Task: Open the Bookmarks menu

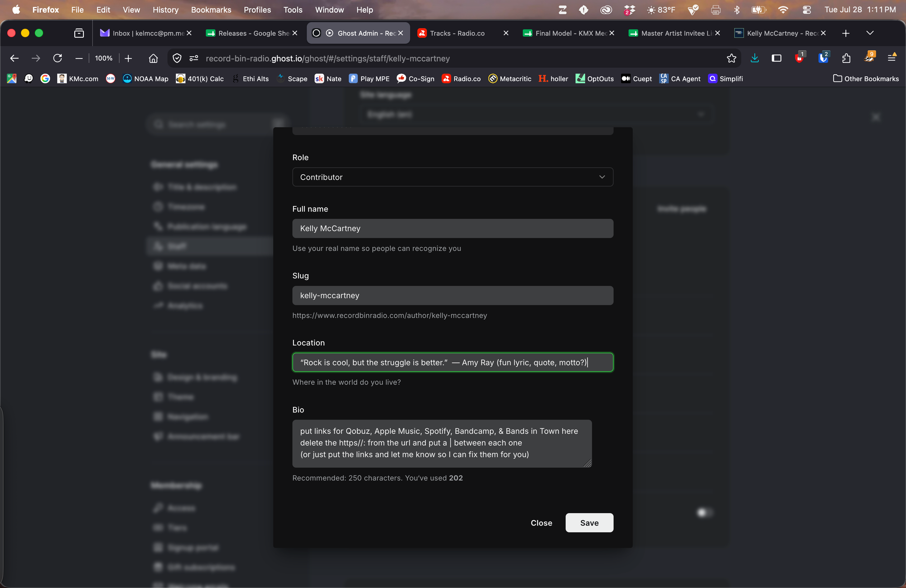Action: (x=211, y=10)
